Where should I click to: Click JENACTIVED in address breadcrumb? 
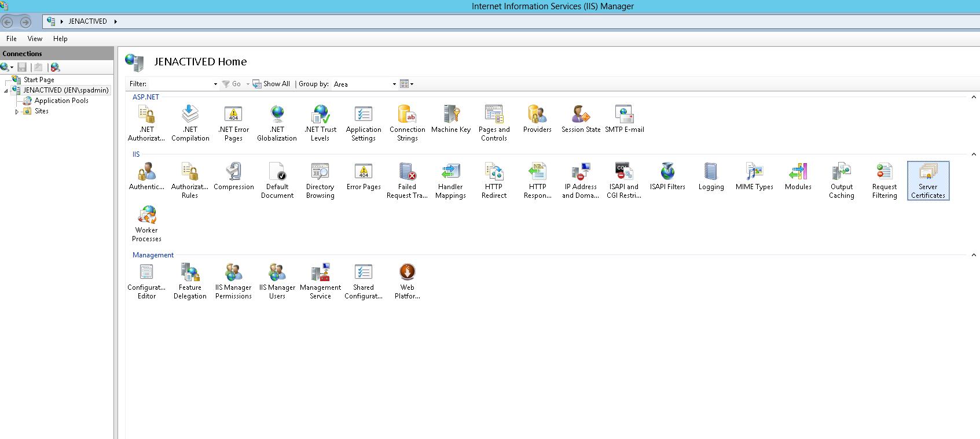(x=87, y=21)
